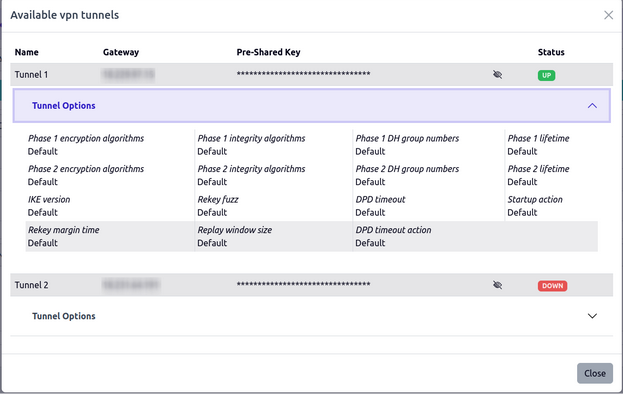Click the blurred gateway address of Tunnel 1
Image resolution: width=623 pixels, height=394 pixels.
coord(128,75)
